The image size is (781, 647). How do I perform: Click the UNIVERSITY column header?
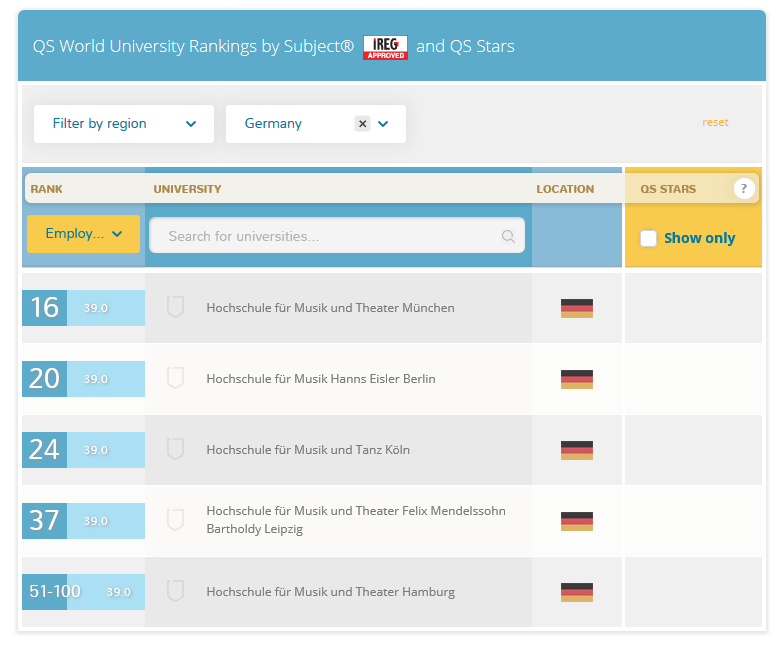187,189
